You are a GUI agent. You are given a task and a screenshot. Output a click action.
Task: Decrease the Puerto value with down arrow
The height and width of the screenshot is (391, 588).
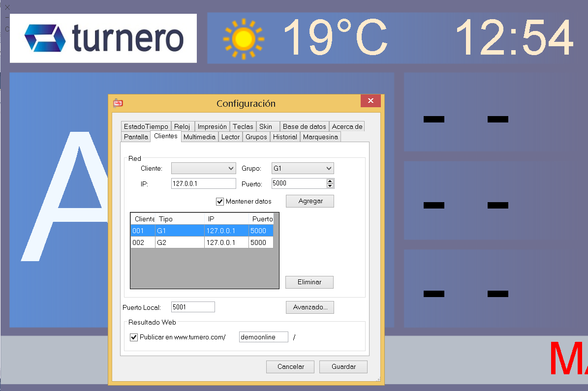330,186
